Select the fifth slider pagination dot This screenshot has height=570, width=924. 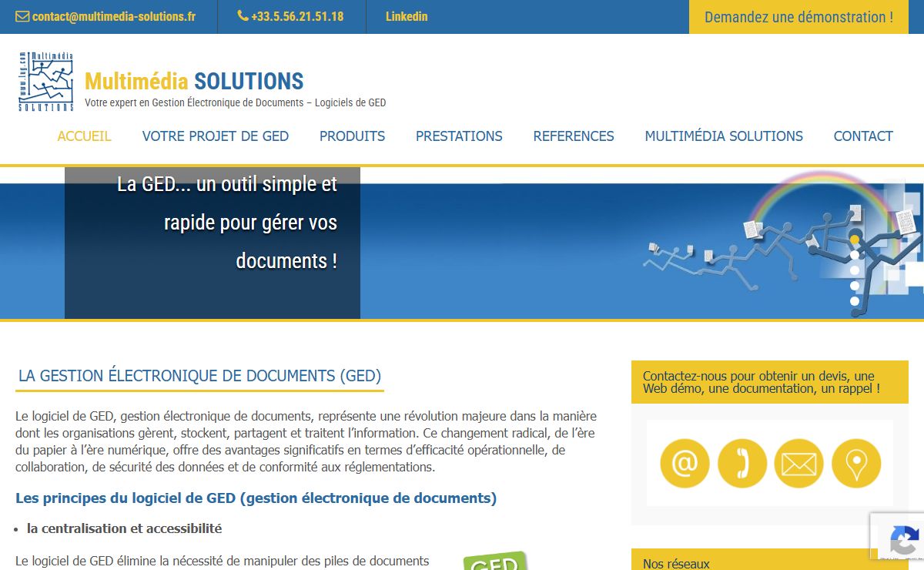point(854,301)
